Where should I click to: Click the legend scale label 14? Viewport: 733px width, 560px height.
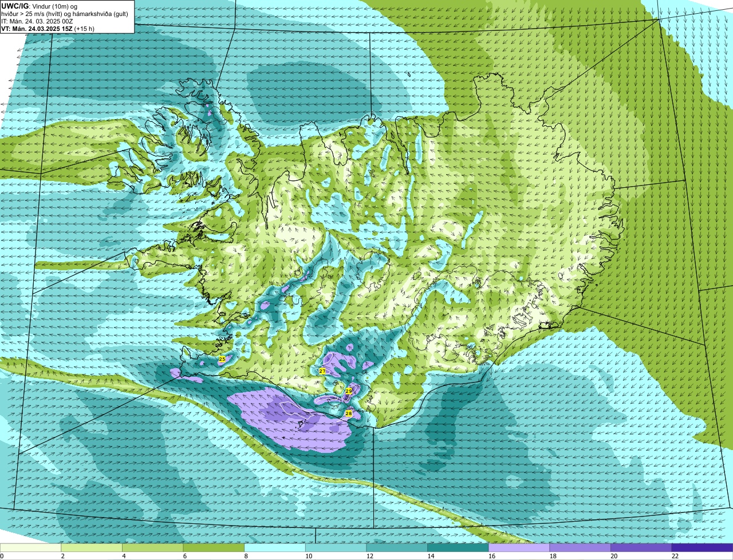coord(431,556)
